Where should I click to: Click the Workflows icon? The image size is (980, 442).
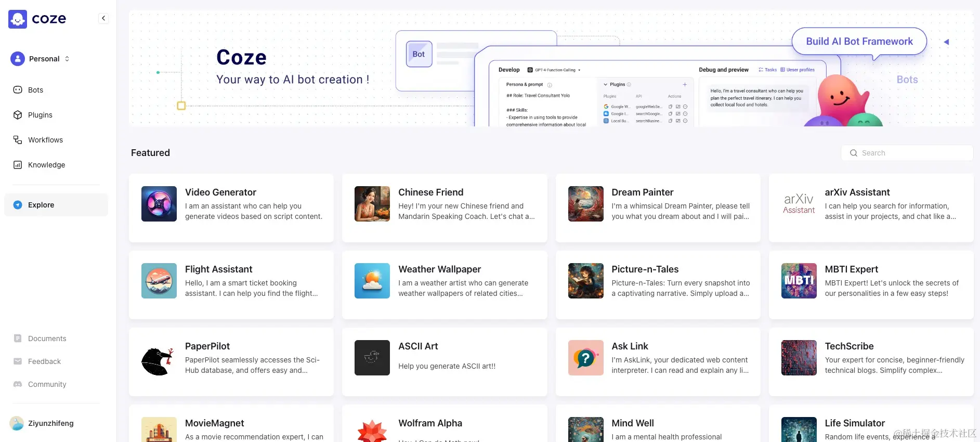(x=18, y=140)
